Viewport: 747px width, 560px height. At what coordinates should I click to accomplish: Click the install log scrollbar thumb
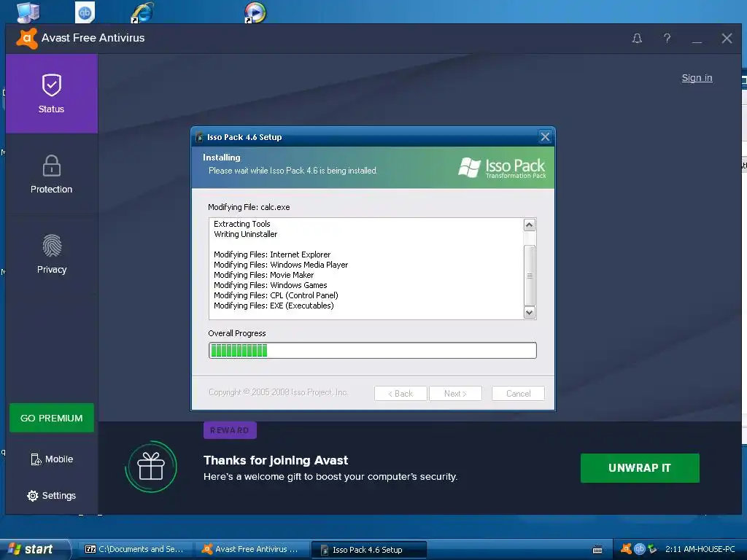(x=530, y=275)
